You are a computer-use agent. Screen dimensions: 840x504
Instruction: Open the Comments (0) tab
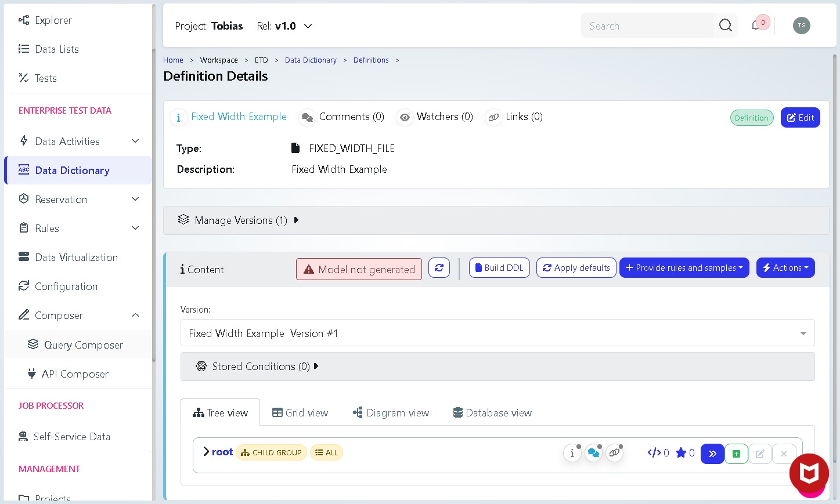pyautogui.click(x=342, y=117)
